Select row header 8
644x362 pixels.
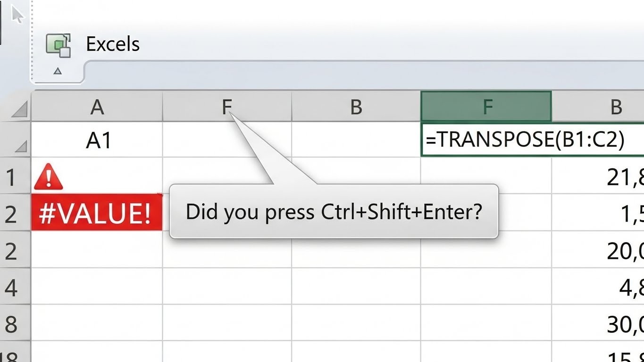coord(11,324)
